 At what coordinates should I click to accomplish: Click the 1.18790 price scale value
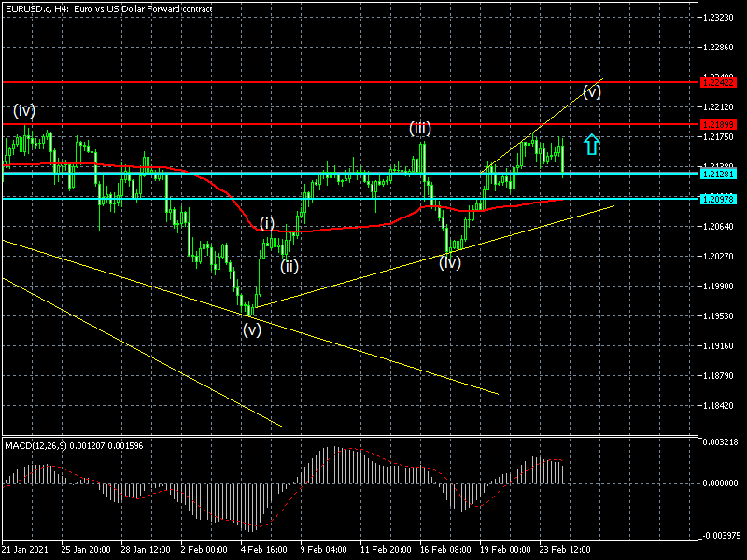coord(718,376)
